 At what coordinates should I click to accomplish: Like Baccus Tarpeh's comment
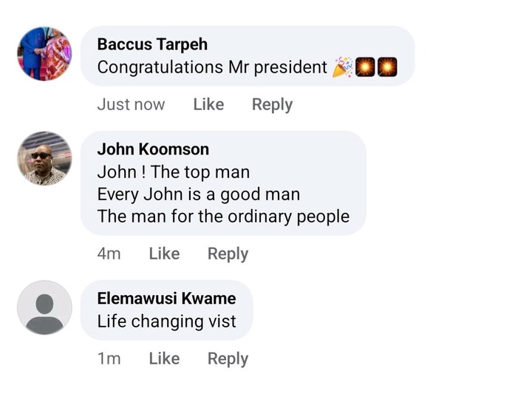click(208, 105)
